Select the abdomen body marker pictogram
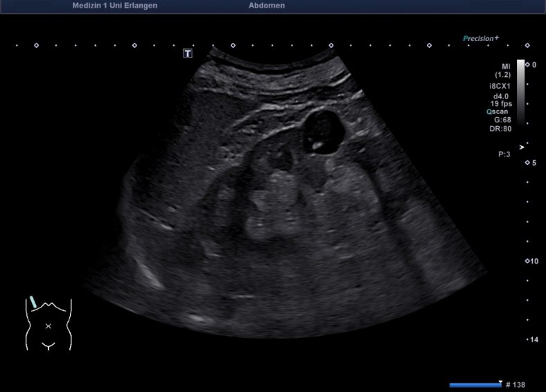 [x=49, y=324]
